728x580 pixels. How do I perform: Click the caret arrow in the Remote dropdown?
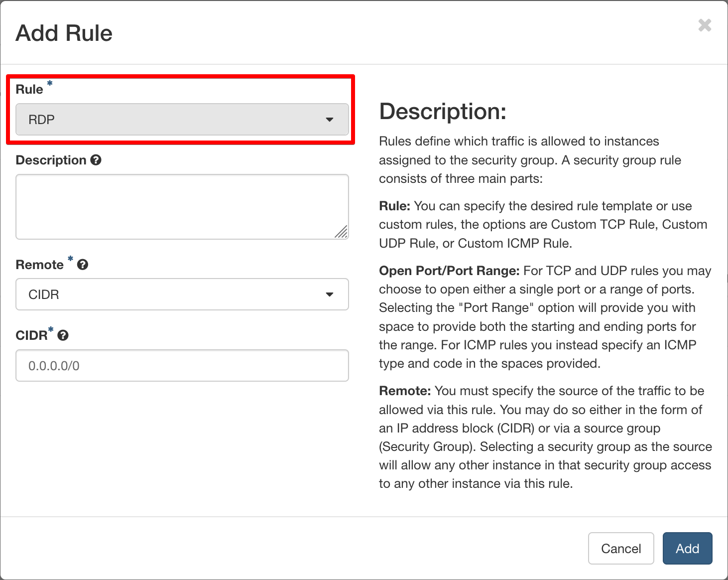click(329, 294)
